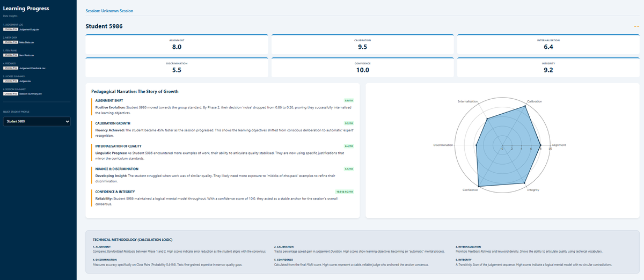Screen dimensions: 644x280
Task: Click the orange dashes icon beside Student 5986
Action: click(636, 26)
